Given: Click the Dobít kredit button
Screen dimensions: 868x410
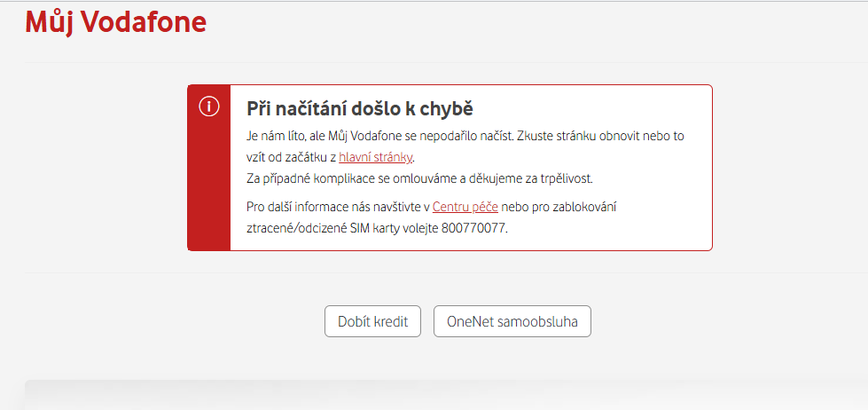Looking at the screenshot, I should coord(372,321).
